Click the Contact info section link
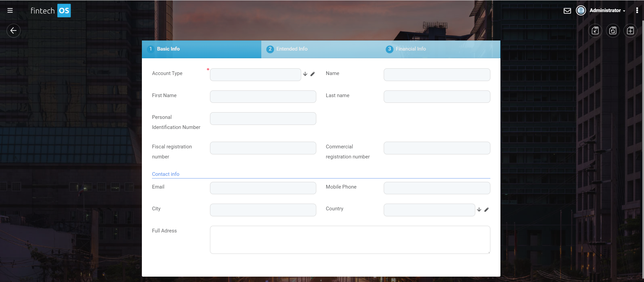The image size is (644, 282). tap(166, 174)
